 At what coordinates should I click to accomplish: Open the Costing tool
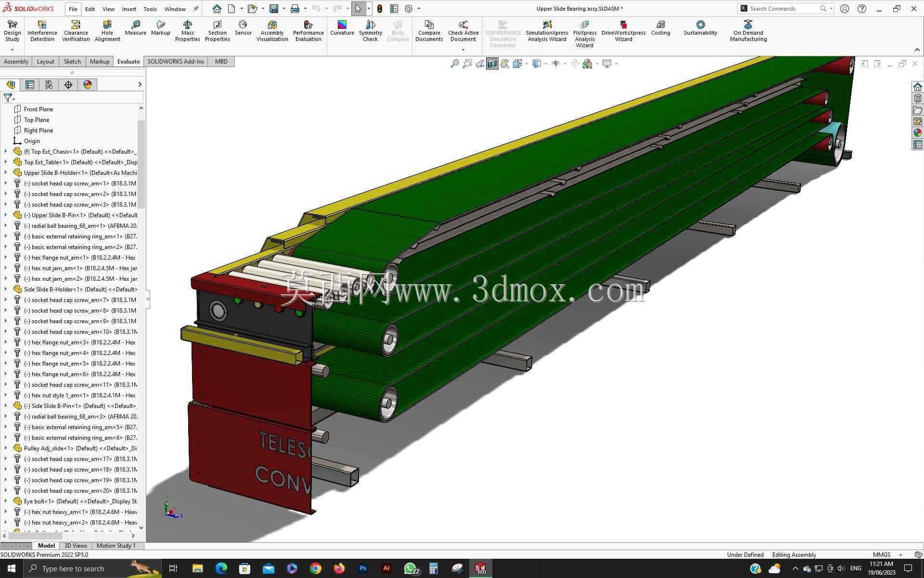click(x=661, y=28)
